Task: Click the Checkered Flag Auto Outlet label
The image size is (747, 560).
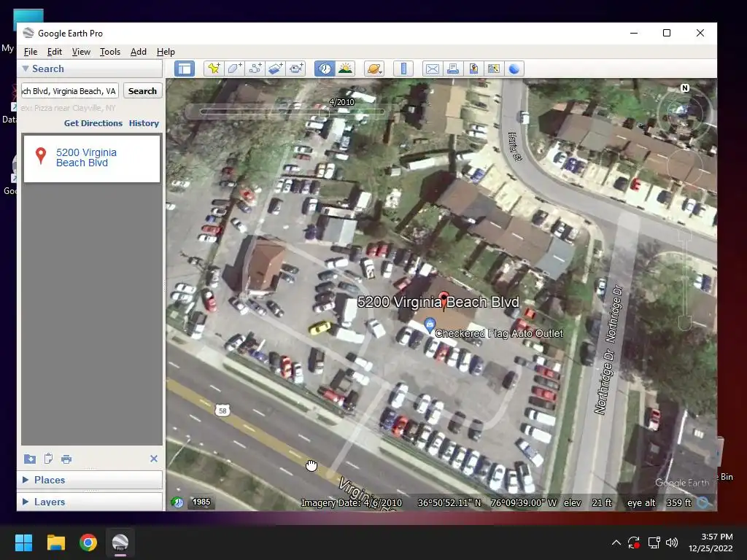Action: tap(499, 333)
